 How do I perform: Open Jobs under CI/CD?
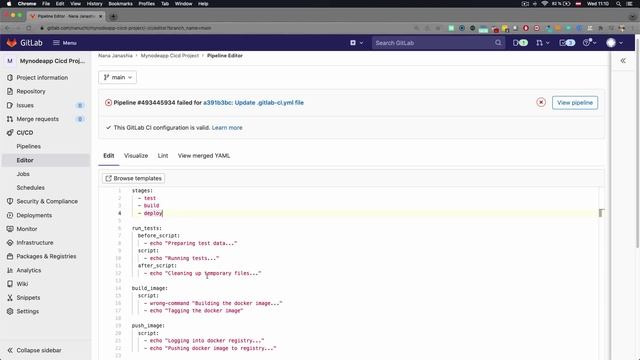tap(23, 174)
